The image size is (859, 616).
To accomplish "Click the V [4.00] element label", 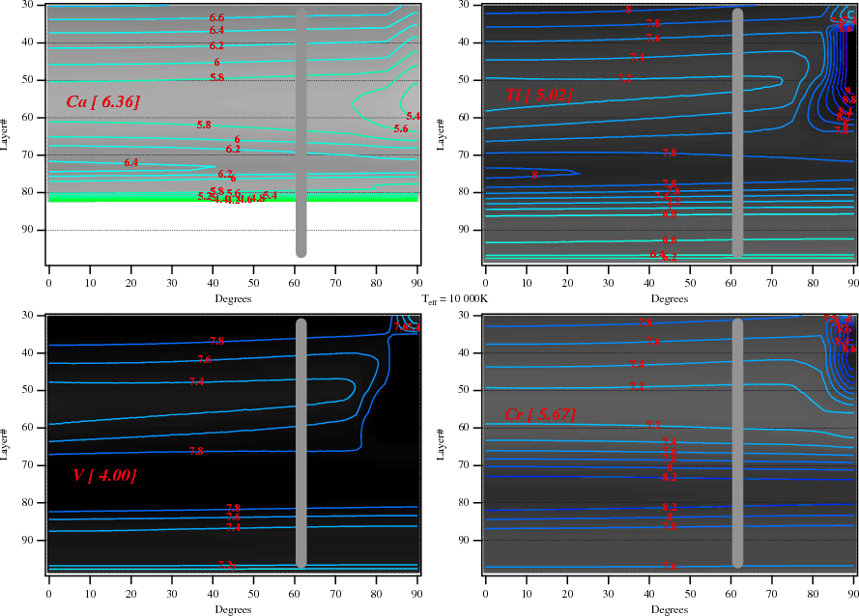I will click(x=104, y=475).
